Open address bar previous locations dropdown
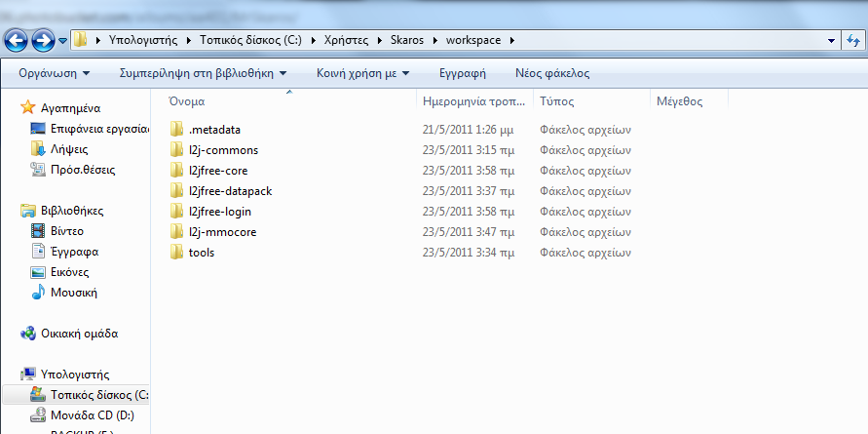The height and width of the screenshot is (434, 868). [x=831, y=40]
